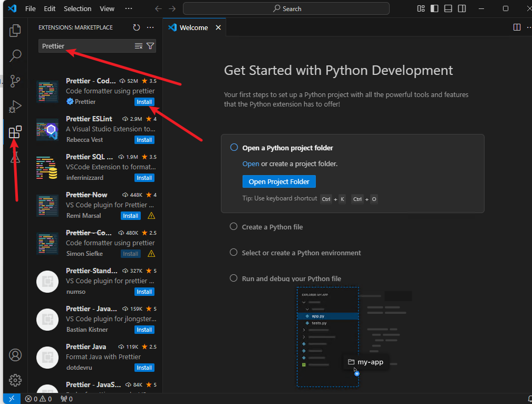
Task: Select the Extensions icon in the activity bar
Action: 15,132
